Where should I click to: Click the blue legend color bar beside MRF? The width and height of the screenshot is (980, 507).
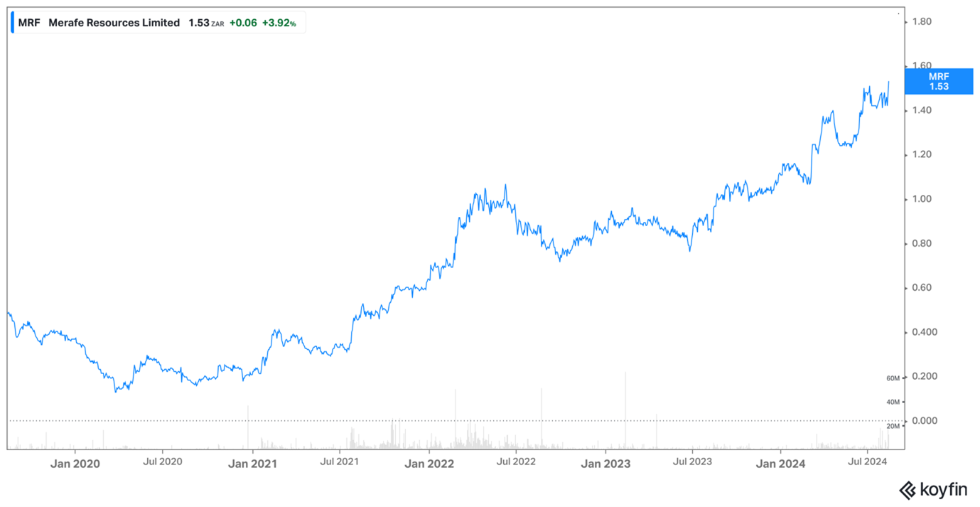click(12, 23)
